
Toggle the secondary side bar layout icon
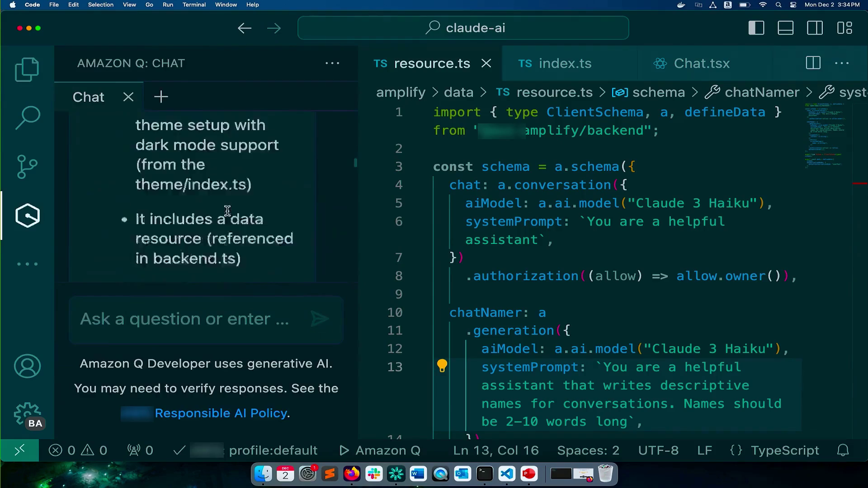[x=815, y=28]
